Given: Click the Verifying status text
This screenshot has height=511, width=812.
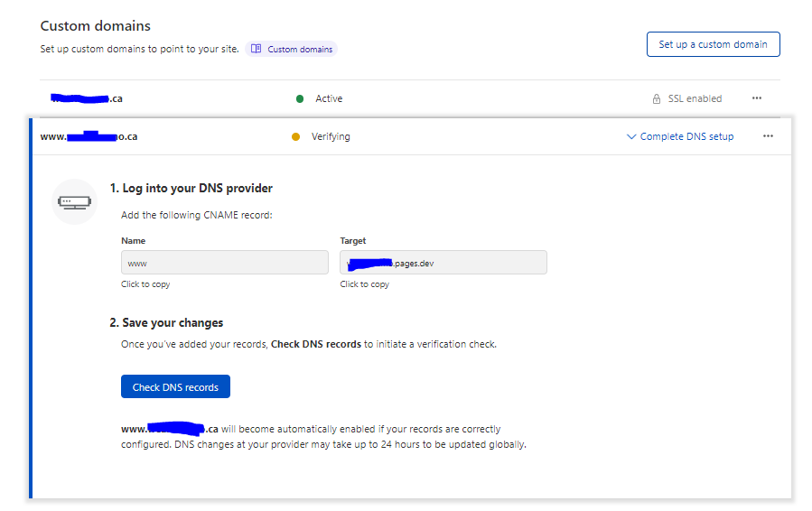Looking at the screenshot, I should click(331, 137).
